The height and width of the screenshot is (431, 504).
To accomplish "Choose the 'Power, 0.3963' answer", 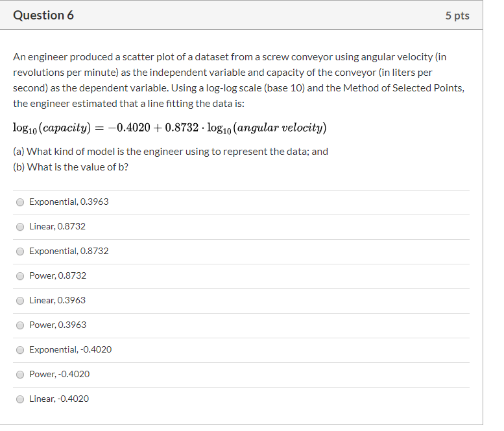I will pos(20,325).
